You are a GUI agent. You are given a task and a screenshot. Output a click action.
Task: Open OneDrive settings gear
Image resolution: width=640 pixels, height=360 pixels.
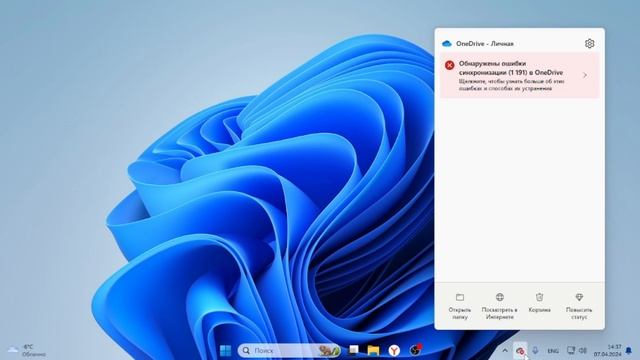(x=589, y=43)
